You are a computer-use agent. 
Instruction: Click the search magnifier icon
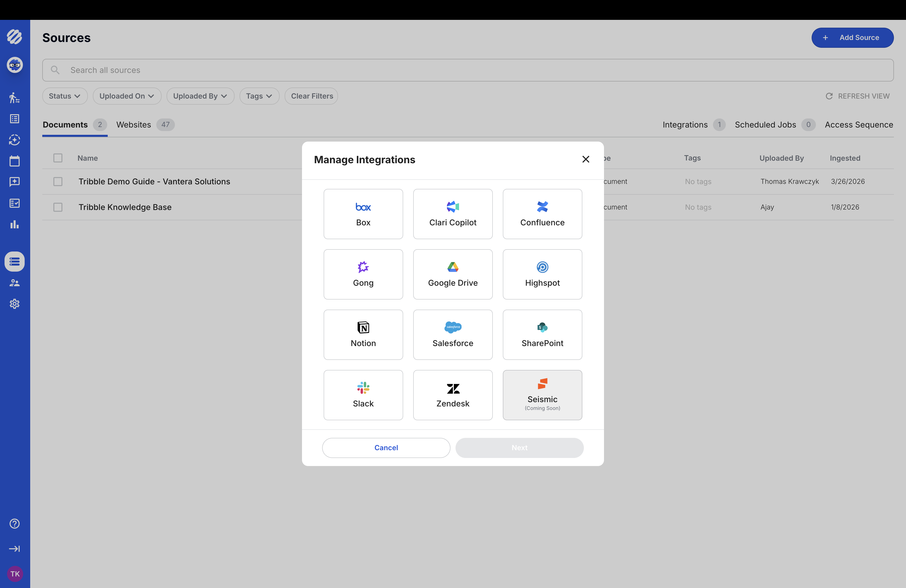click(x=55, y=70)
